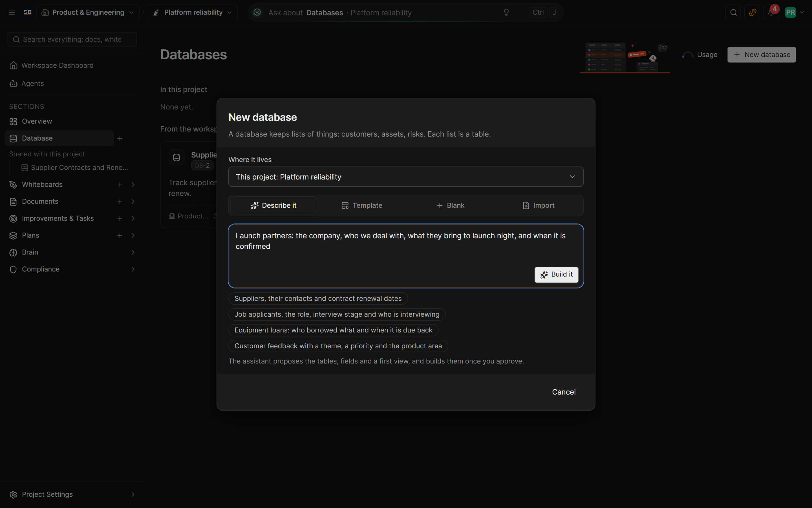Screen dimensions: 812x508
Task: Open Supplier Contracts and Rene... shared database
Action: 74,168
